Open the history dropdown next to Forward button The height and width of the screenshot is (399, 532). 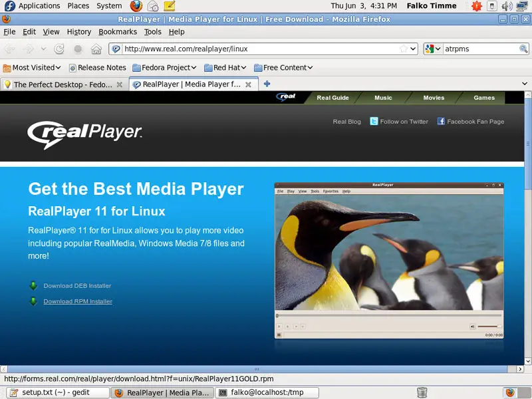tap(43, 49)
